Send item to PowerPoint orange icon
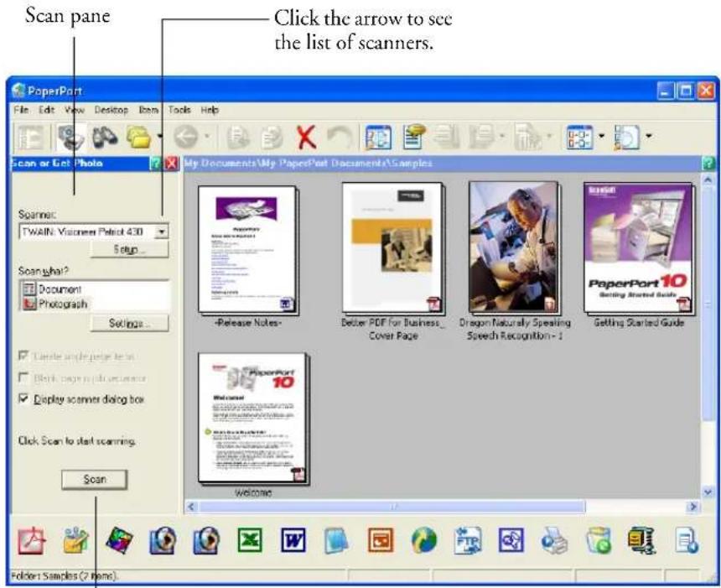Viewport: 721px width, 588px height. [x=381, y=540]
